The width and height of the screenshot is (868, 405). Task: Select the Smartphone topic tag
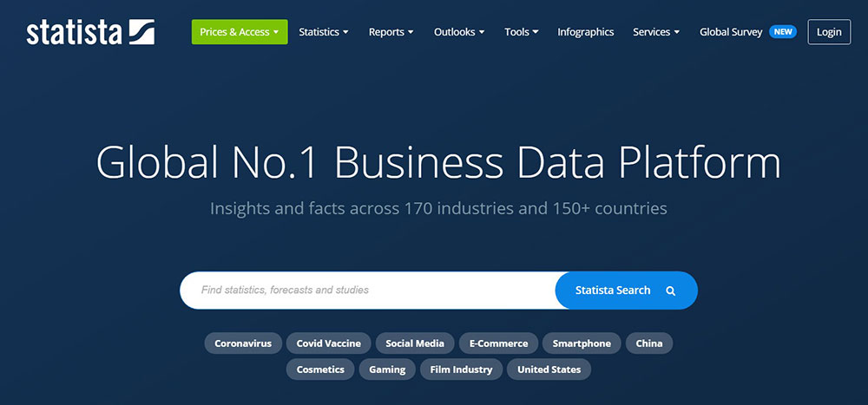[x=582, y=343]
